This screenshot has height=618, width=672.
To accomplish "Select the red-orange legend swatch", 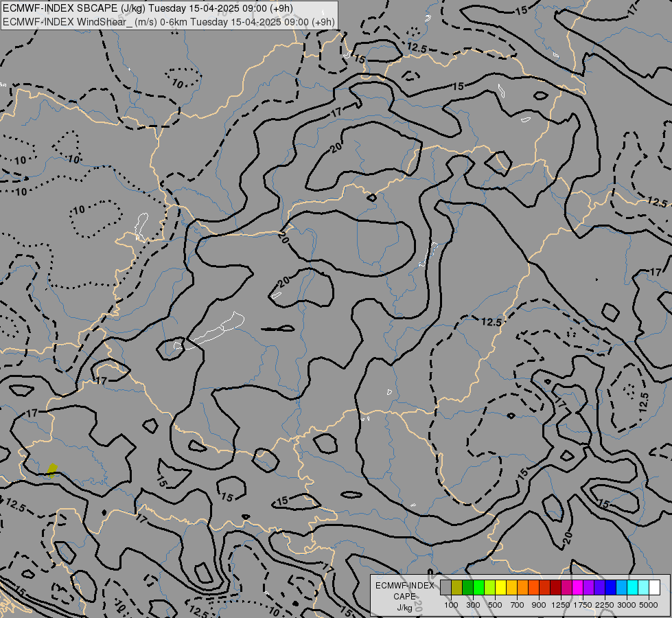I will 533,588.
